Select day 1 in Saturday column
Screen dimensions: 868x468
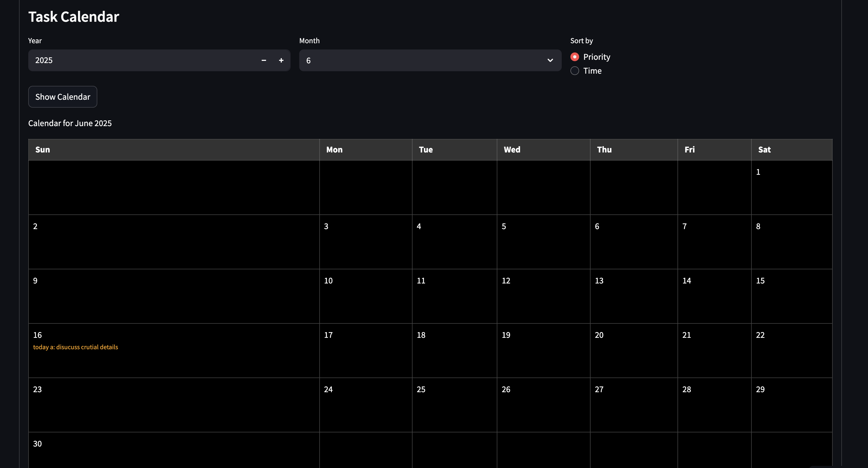coord(791,187)
